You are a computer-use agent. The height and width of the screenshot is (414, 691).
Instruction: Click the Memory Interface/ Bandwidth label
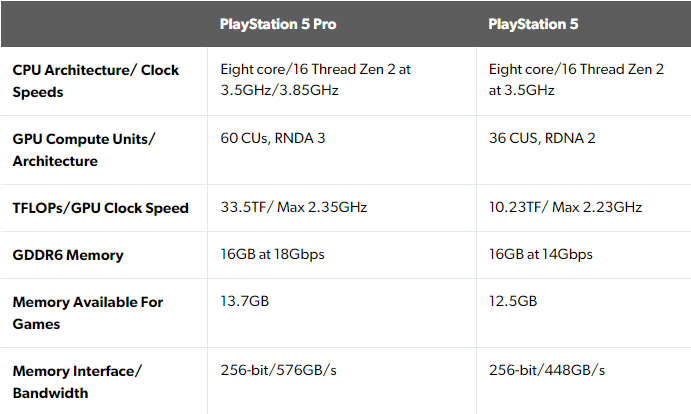(77, 382)
